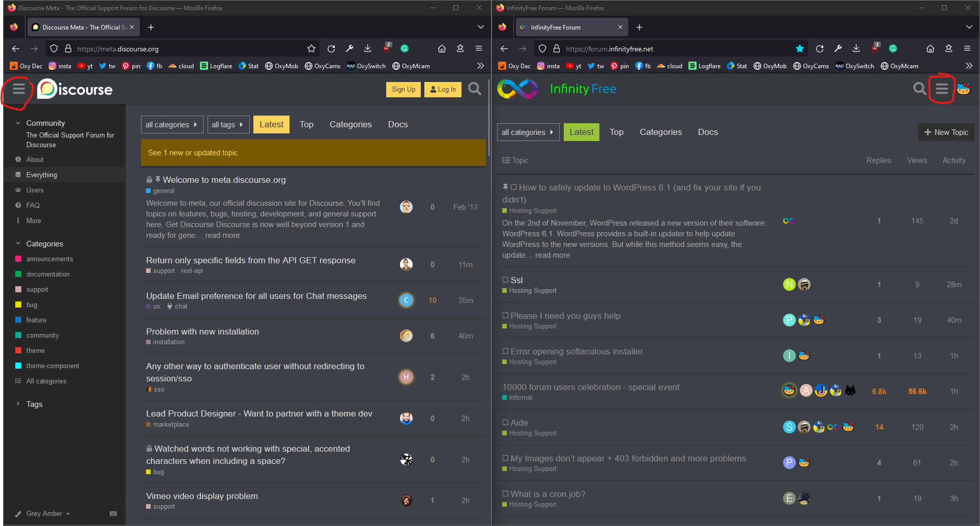980x526 pixels.
Task: Toggle the bulk select icon beside Topic header
Action: click(506, 160)
